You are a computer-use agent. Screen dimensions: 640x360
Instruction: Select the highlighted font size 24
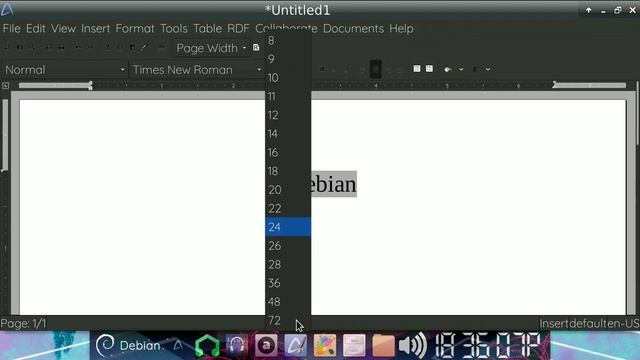click(x=288, y=227)
